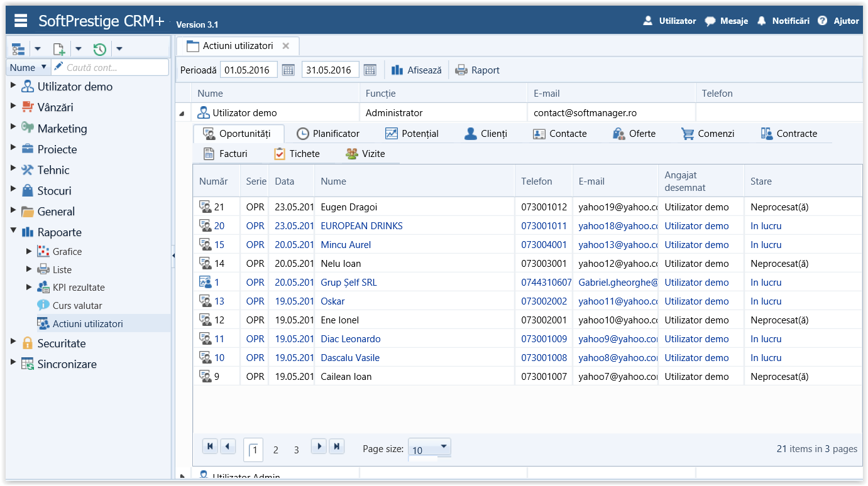Click Mincu Aurel name cell
The width and height of the screenshot is (868, 486).
(415, 244)
